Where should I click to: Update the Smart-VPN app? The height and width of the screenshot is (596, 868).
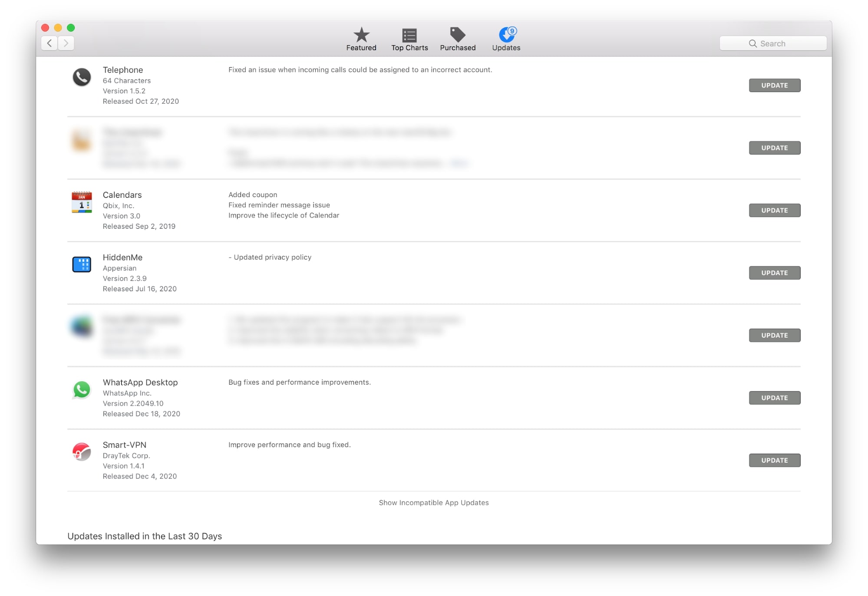pyautogui.click(x=774, y=461)
